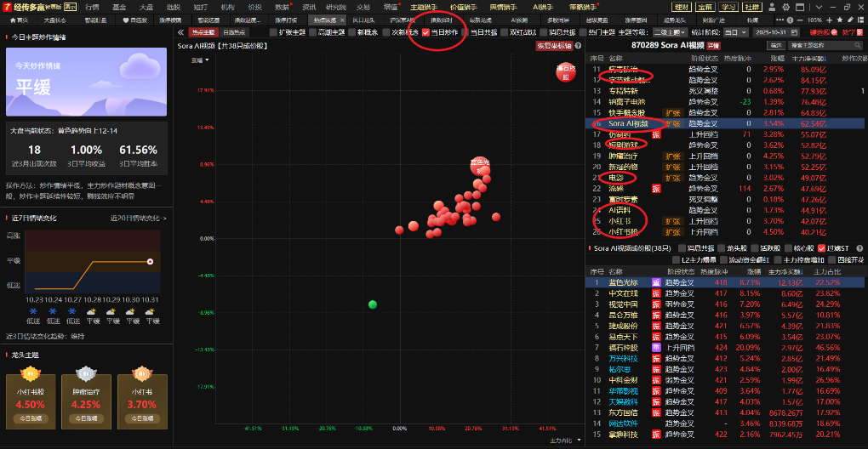Click the 扩张 tag on Sora AI视频 row
This screenshot has width=868, height=449.
click(672, 123)
